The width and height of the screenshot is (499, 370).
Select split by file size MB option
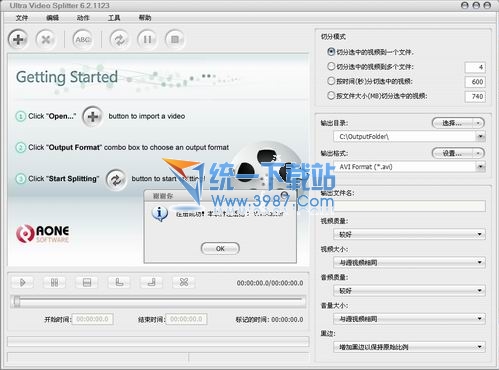[331, 96]
